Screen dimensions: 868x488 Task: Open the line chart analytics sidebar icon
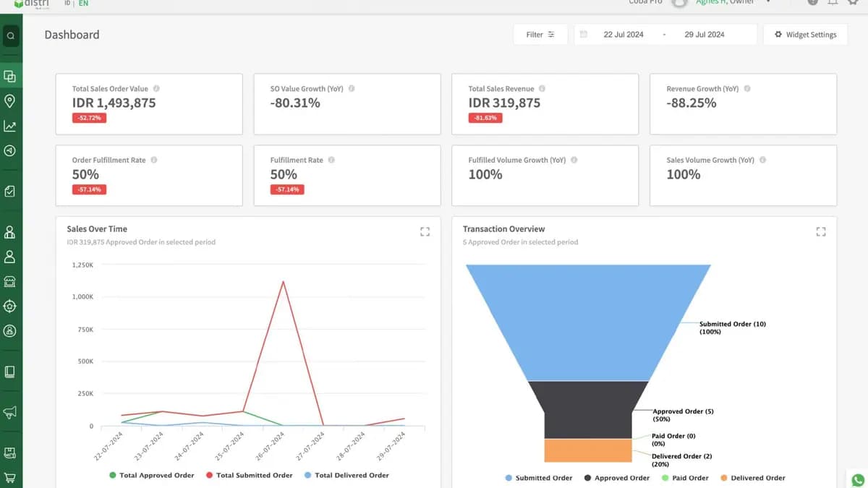tap(10, 127)
